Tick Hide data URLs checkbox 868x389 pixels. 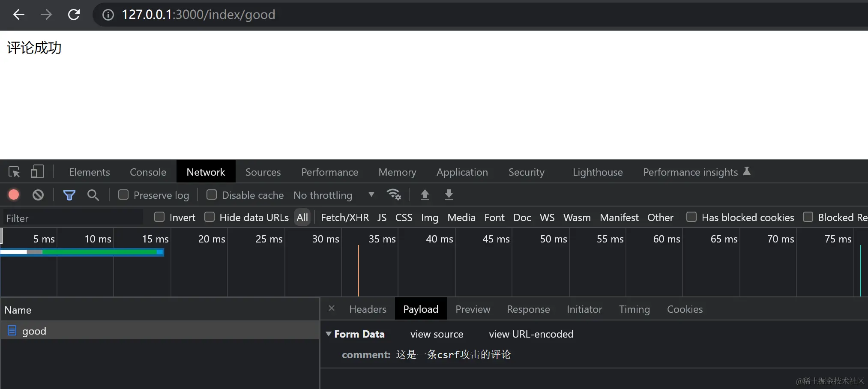210,217
